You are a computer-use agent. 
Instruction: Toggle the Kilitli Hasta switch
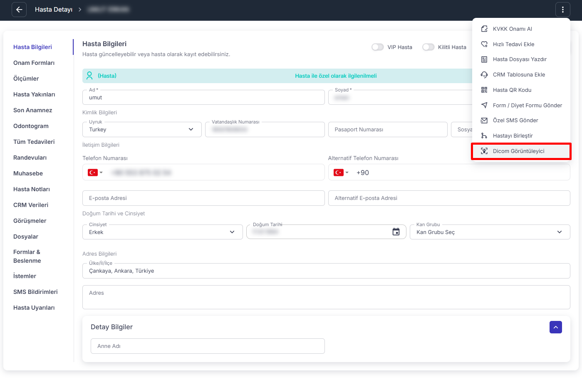click(x=428, y=47)
